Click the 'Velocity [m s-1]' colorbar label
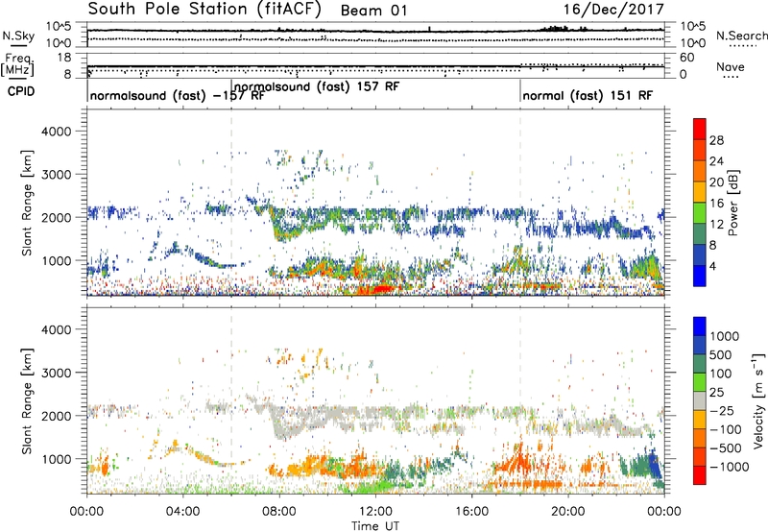 click(758, 400)
